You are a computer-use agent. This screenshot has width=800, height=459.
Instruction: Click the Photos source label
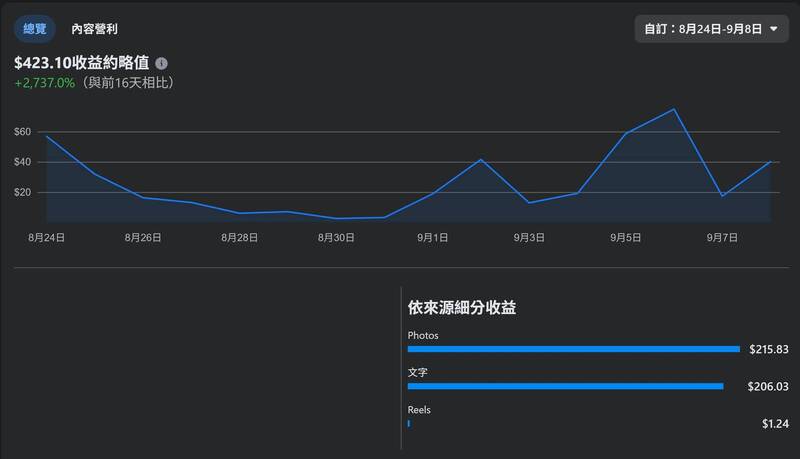tap(423, 335)
